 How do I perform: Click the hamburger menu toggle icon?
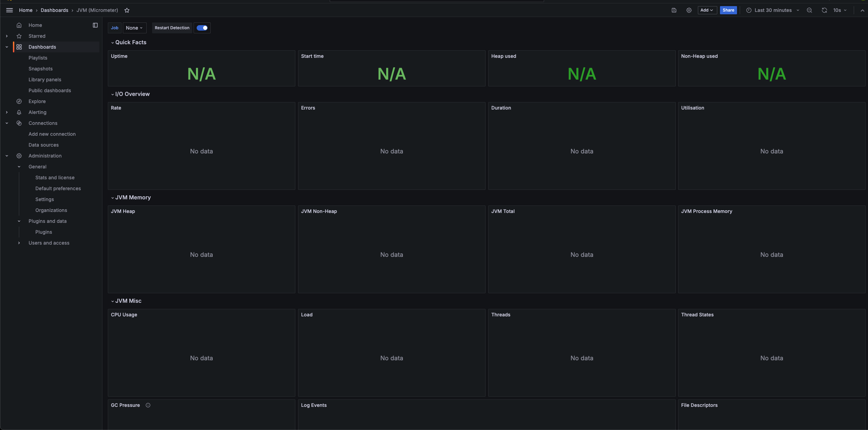(10, 10)
